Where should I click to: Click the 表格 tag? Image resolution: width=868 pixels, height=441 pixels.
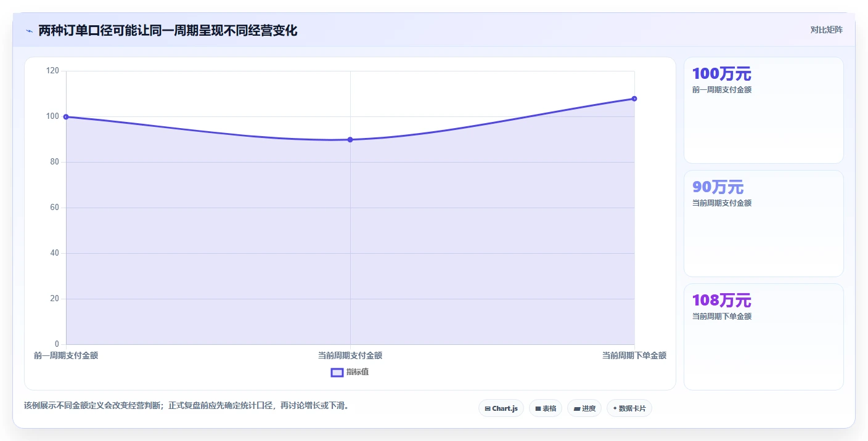point(546,408)
